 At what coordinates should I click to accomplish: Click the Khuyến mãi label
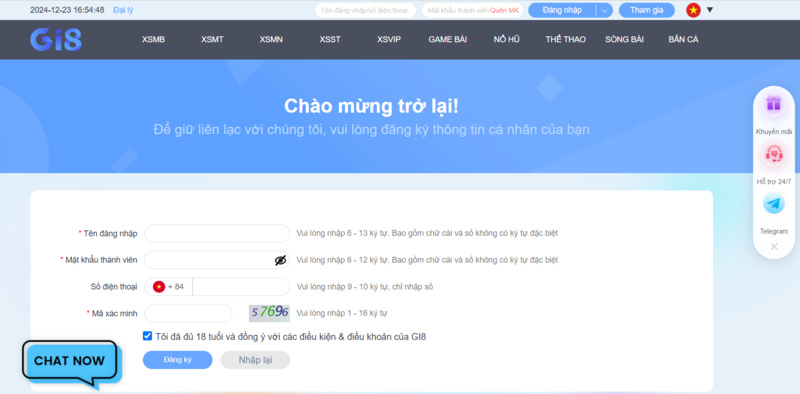[x=773, y=132]
